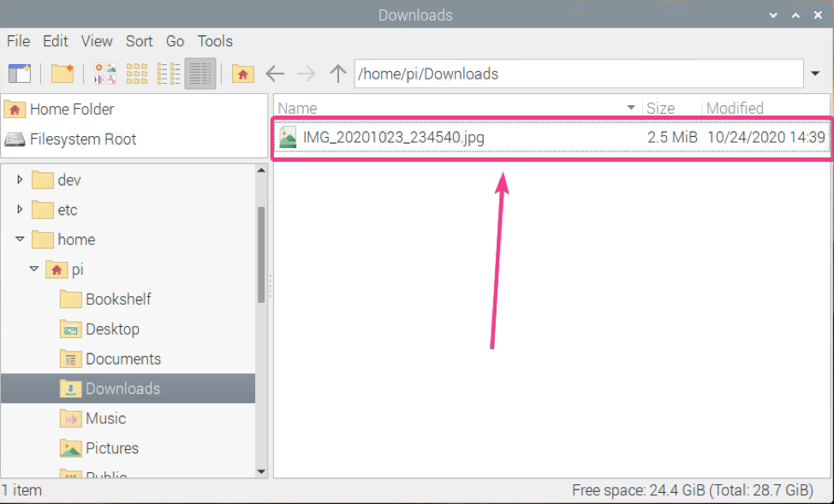Screen dimensions: 834x504
Task: Open a new window with toolbar icon
Action: pos(20,74)
